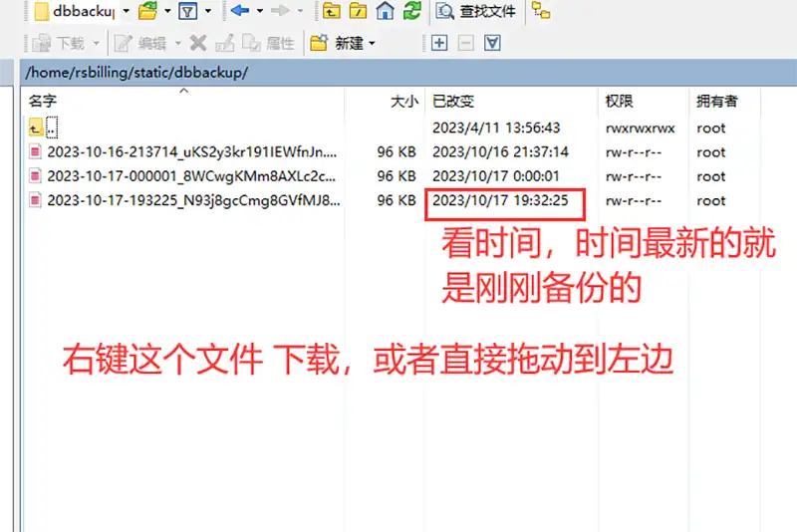The image size is (797, 532).
Task: Click the select files plus icon
Action: point(439,43)
